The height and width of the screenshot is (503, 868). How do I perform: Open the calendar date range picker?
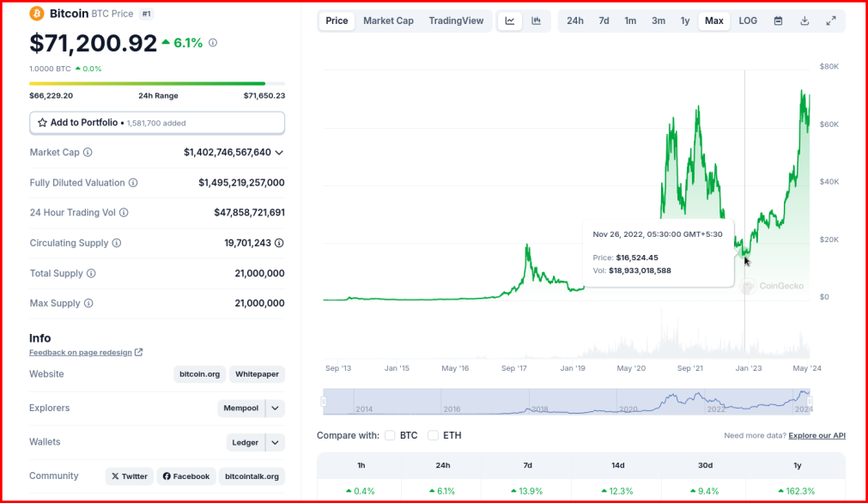pyautogui.click(x=779, y=21)
